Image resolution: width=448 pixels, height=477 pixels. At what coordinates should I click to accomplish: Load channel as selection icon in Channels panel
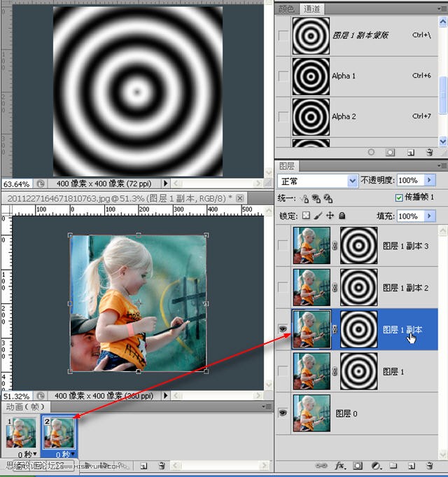click(371, 152)
